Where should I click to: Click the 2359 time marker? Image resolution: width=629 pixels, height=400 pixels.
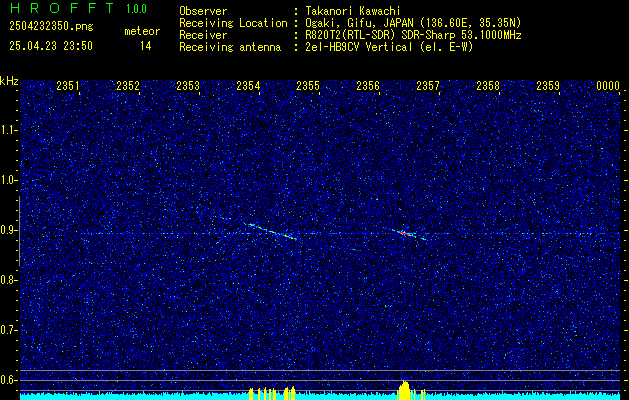[x=548, y=85]
